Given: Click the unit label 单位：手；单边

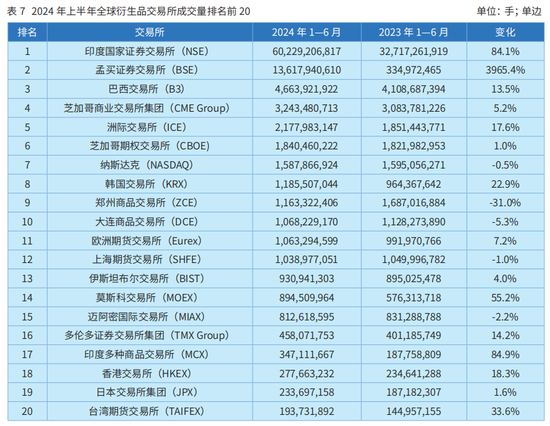Looking at the screenshot, I should 509,11.
